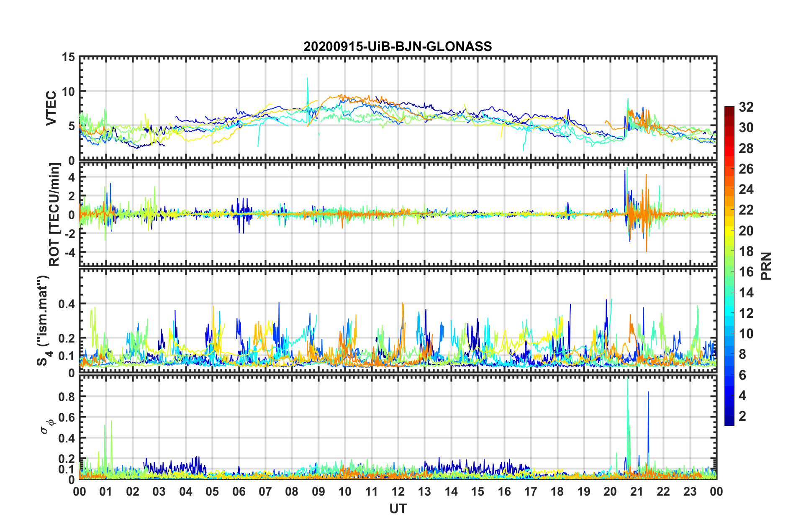Select colorbar tick label 24
Screen dimensions: 796x532
tap(746, 189)
